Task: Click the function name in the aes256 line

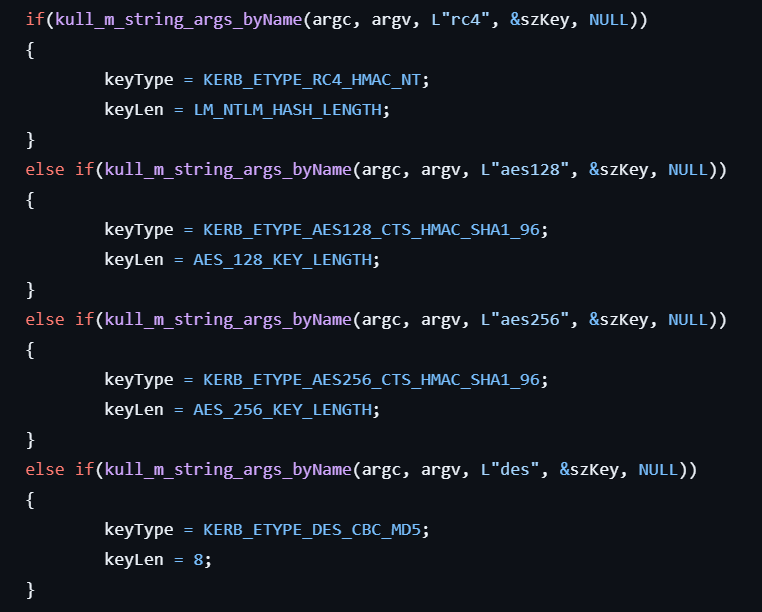Action: [x=228, y=320]
